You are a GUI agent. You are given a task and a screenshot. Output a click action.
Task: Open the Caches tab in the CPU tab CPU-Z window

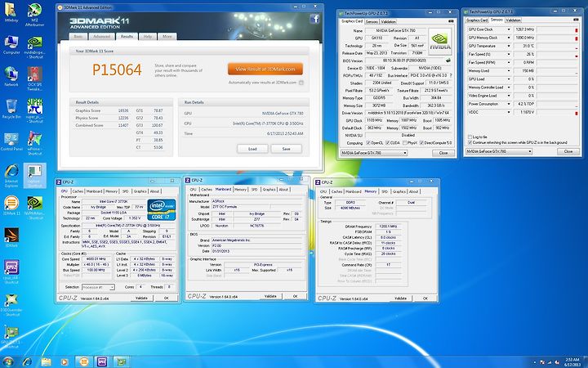[78, 191]
